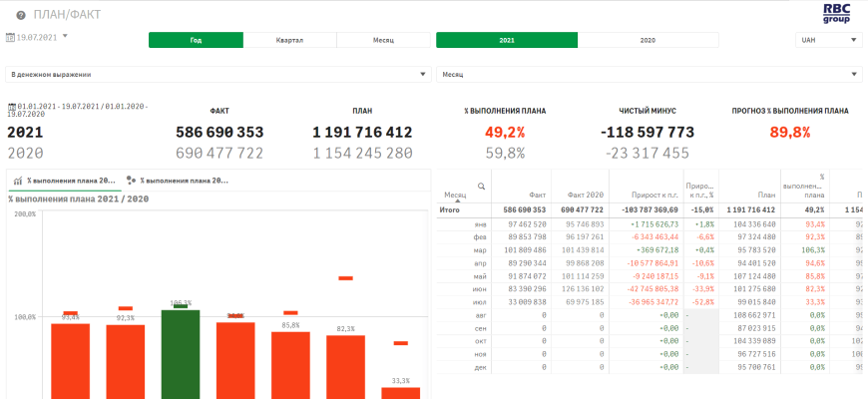Screen dimensions: 868x399
Task: Expand the 'В денежном выражении' dropdown
Action: pos(217,74)
